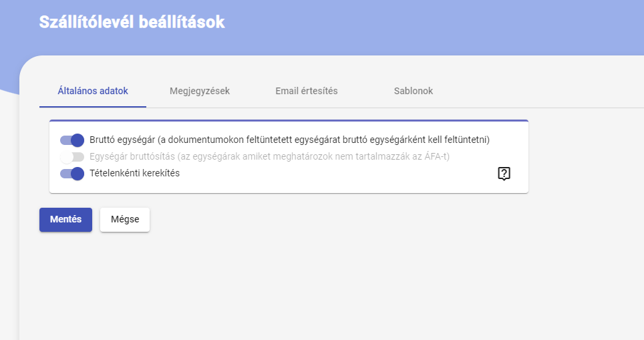The width and height of the screenshot is (644, 340).
Task: Click the Tételenkénti kerekítés label
Action: tap(135, 173)
